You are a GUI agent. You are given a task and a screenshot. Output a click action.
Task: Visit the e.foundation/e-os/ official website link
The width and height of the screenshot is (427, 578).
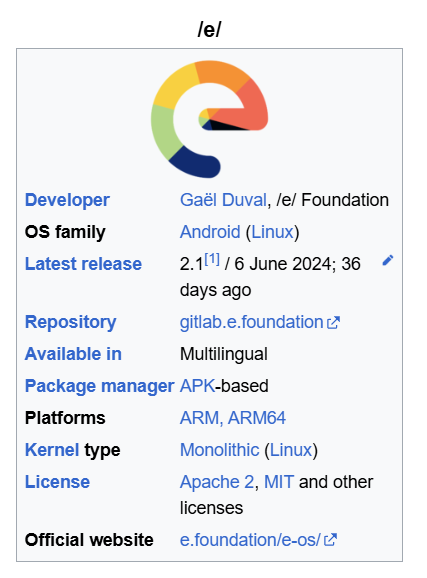(250, 540)
